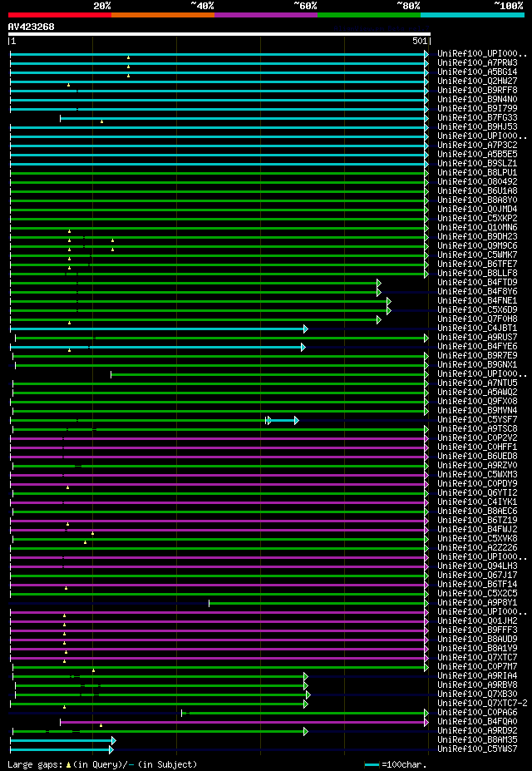This screenshot has width=532, height=771.
Task: Open the UniRef100_B9I799 hit label
Action: [477, 109]
